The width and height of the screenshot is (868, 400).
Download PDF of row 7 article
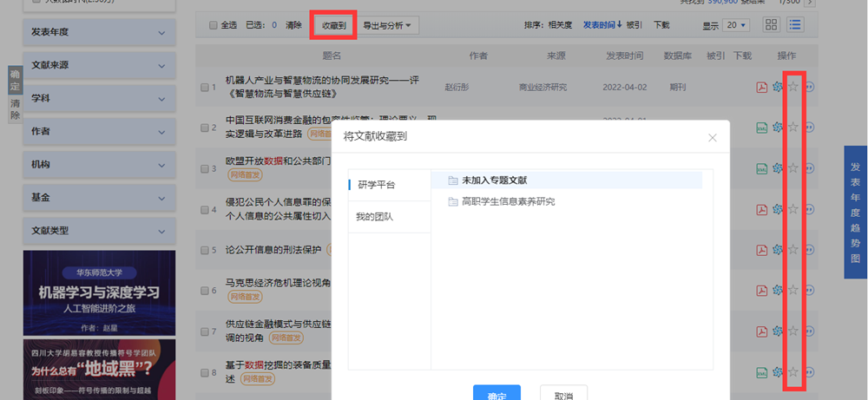pyautogui.click(x=762, y=331)
